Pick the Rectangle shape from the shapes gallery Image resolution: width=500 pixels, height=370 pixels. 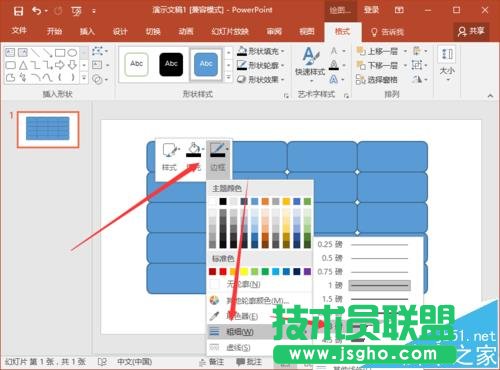[x=60, y=53]
